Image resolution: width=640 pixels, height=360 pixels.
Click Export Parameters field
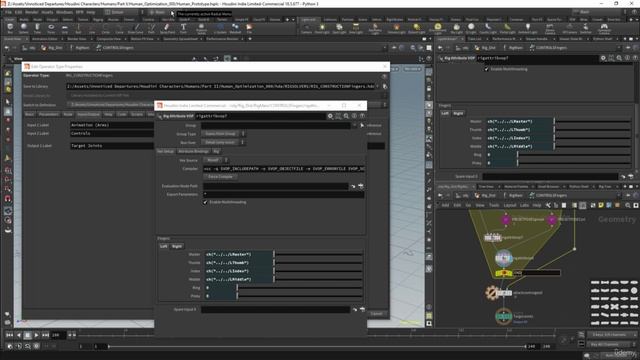pyautogui.click(x=283, y=194)
